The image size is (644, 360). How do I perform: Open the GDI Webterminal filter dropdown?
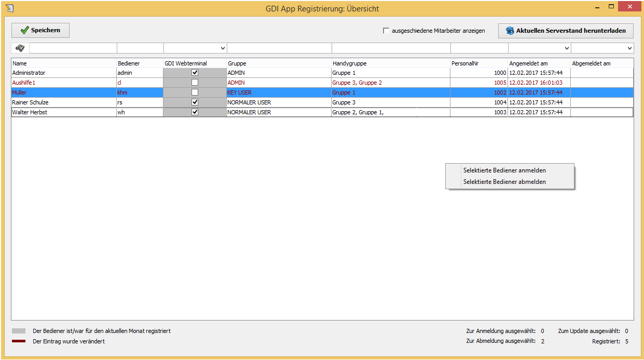(x=223, y=48)
